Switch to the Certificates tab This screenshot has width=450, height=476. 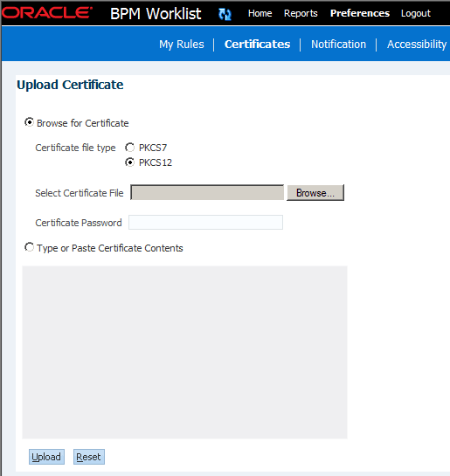(x=257, y=45)
